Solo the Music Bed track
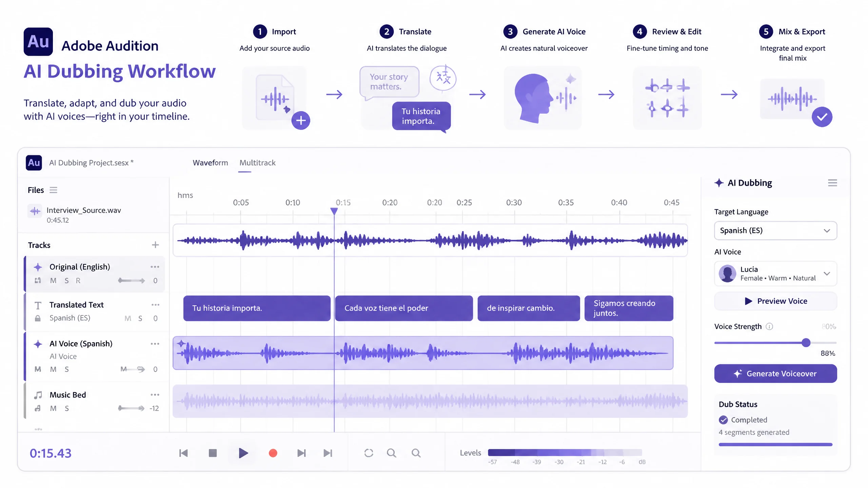Screen dimensions: 868x488 (x=66, y=408)
